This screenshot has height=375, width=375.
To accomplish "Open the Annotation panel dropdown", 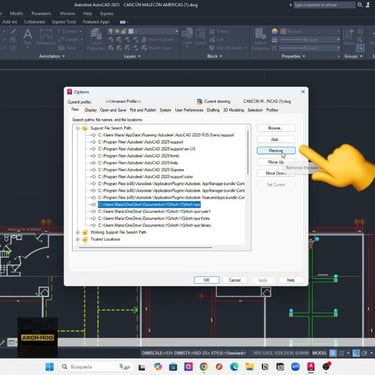I will pyautogui.click(x=52, y=56).
